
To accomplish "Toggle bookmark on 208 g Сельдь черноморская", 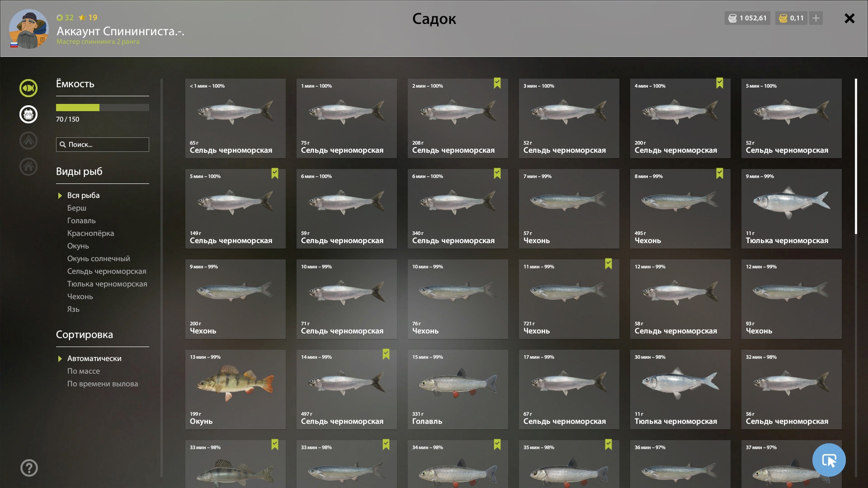I will (x=497, y=83).
